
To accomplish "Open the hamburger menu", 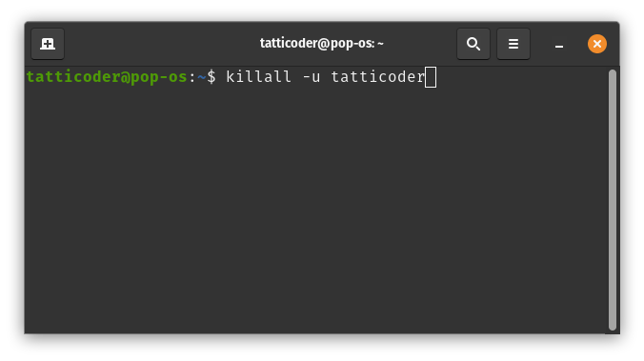I will pos(513,44).
